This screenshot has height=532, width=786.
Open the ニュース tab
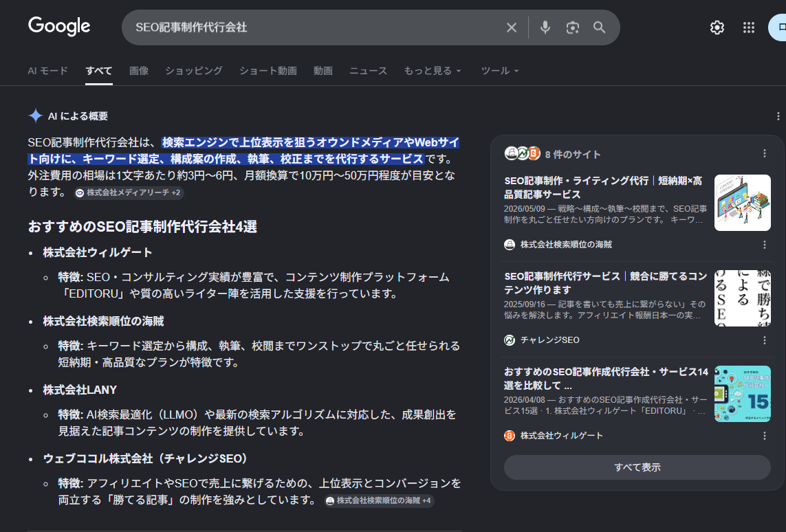(369, 71)
